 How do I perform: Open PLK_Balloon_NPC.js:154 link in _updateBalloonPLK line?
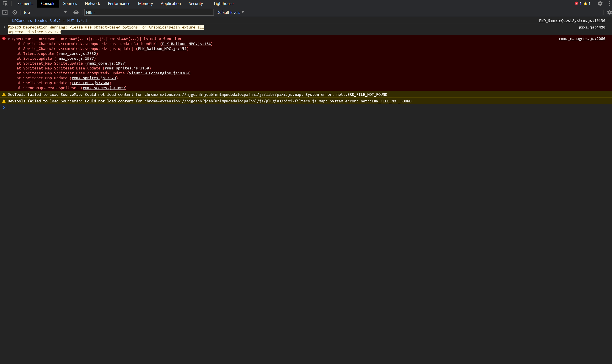pyautogui.click(x=186, y=44)
